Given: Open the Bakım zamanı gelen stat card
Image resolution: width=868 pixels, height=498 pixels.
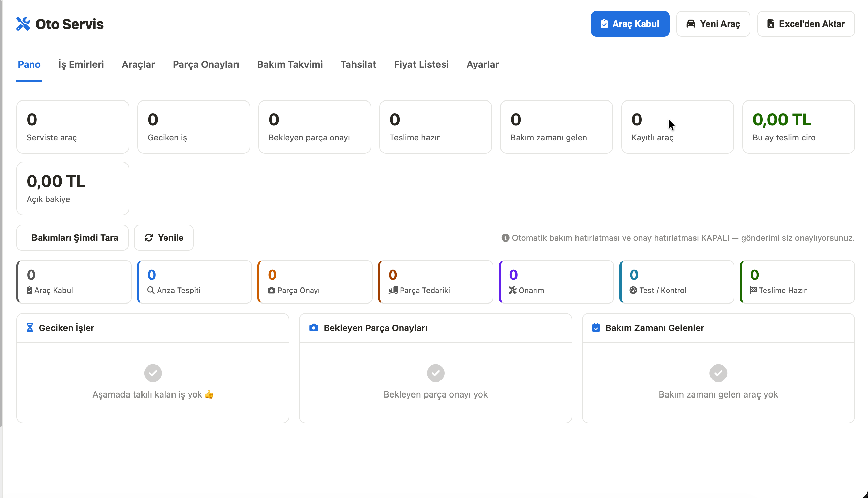Looking at the screenshot, I should click(x=556, y=127).
